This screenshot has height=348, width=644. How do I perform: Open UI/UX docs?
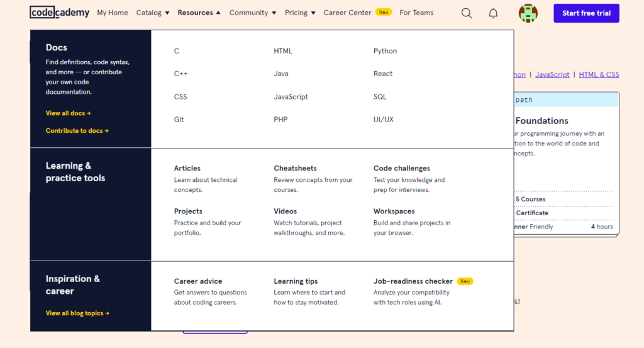click(383, 120)
